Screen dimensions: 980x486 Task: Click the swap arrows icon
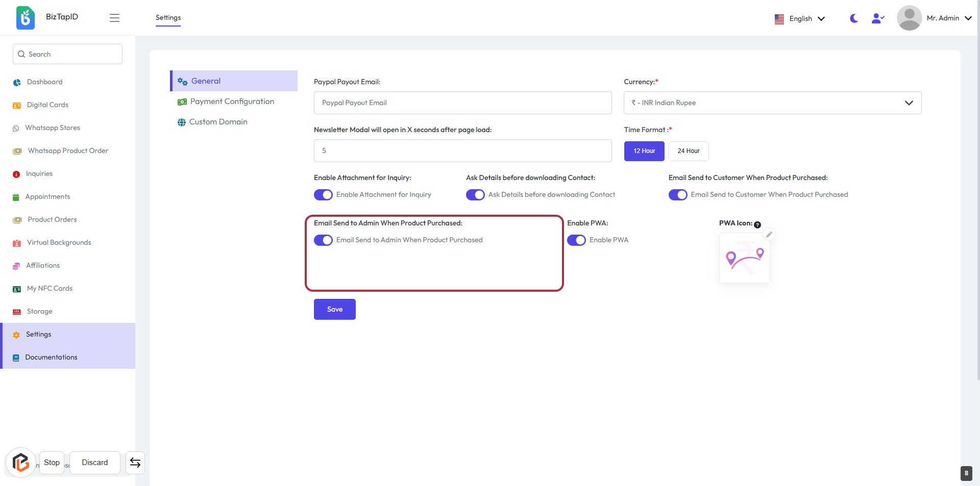(x=135, y=463)
